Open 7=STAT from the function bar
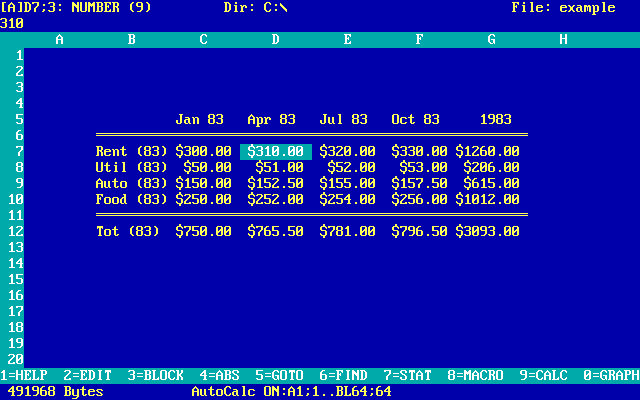640x400 pixels. (x=408, y=375)
